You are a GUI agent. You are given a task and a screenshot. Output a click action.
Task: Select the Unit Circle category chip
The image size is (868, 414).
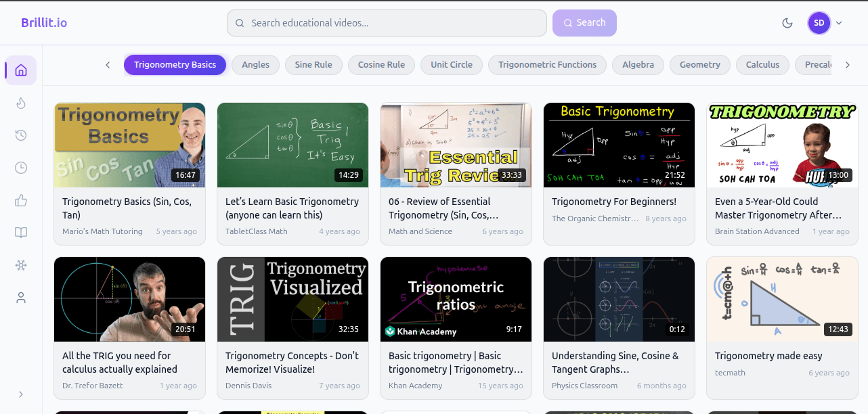coord(452,65)
